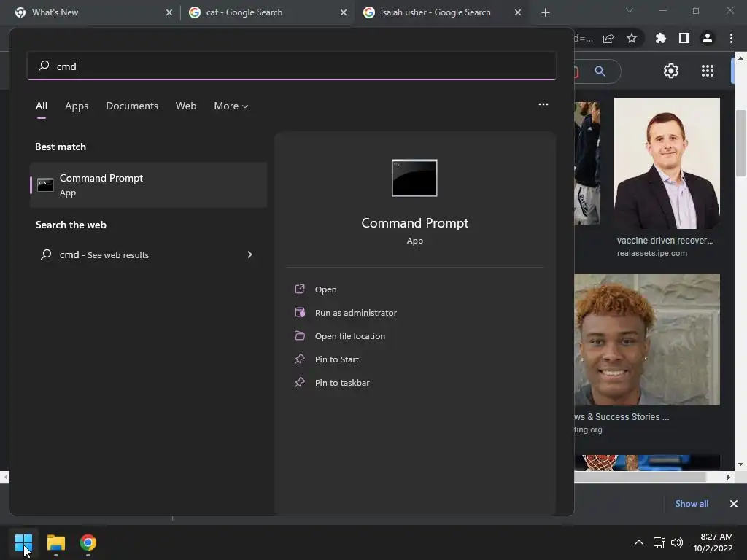Click the cmd search box
Viewport: 747px width, 560px height.
(292, 66)
